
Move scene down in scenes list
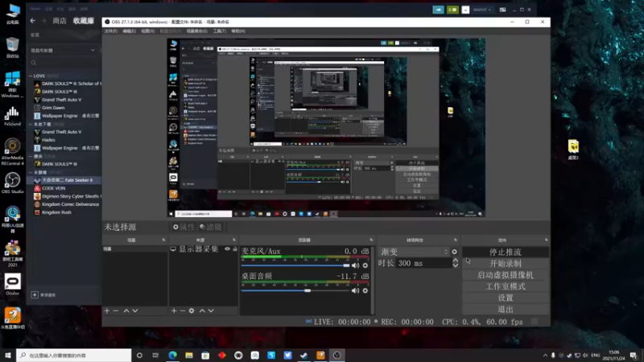tap(135, 311)
